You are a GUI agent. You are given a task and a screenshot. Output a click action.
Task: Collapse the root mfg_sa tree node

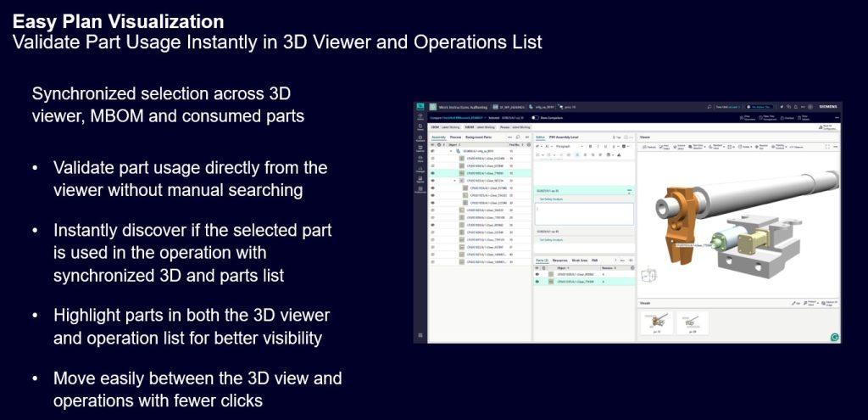pos(451,151)
